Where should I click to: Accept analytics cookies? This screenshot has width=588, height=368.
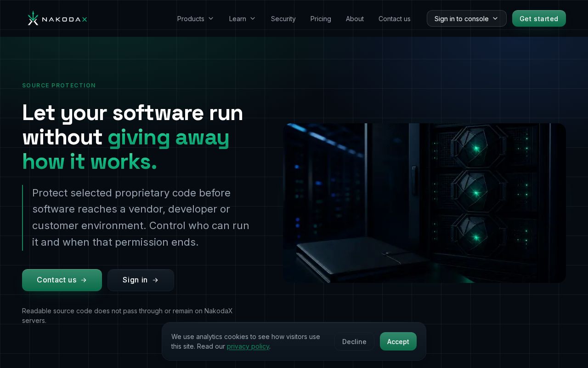(x=398, y=341)
